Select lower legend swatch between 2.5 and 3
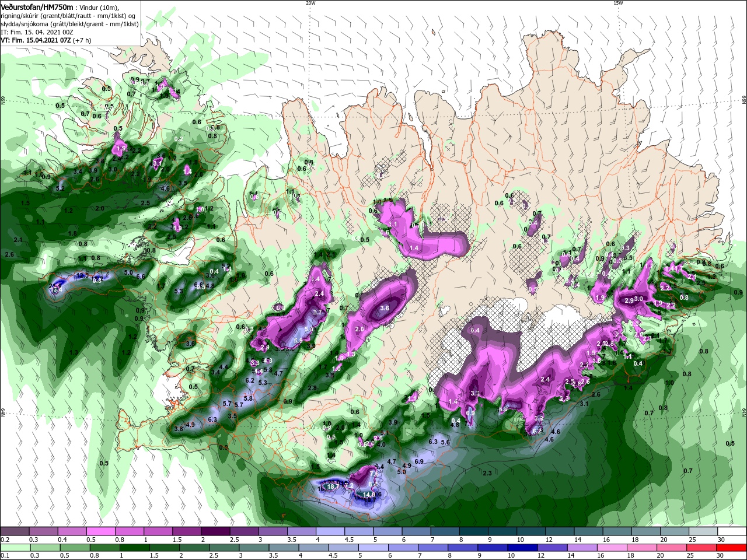Image resolution: width=747 pixels, height=560 pixels. tap(224, 548)
